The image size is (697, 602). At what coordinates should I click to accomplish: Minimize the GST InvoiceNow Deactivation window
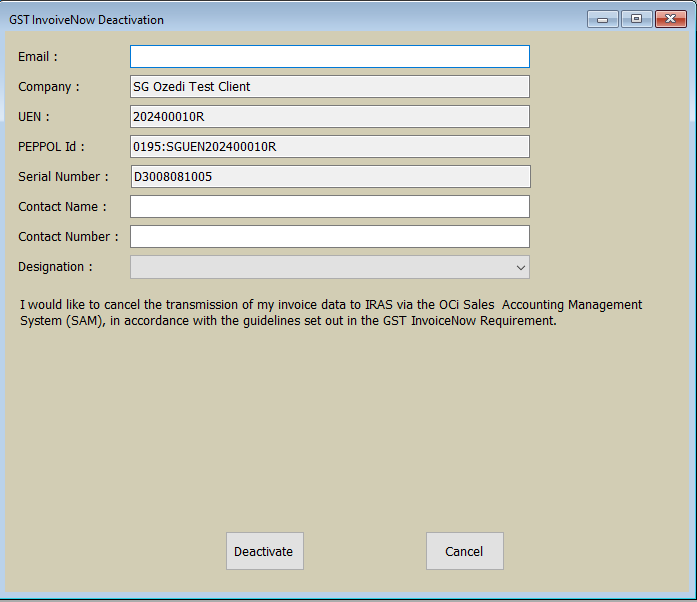pos(602,19)
